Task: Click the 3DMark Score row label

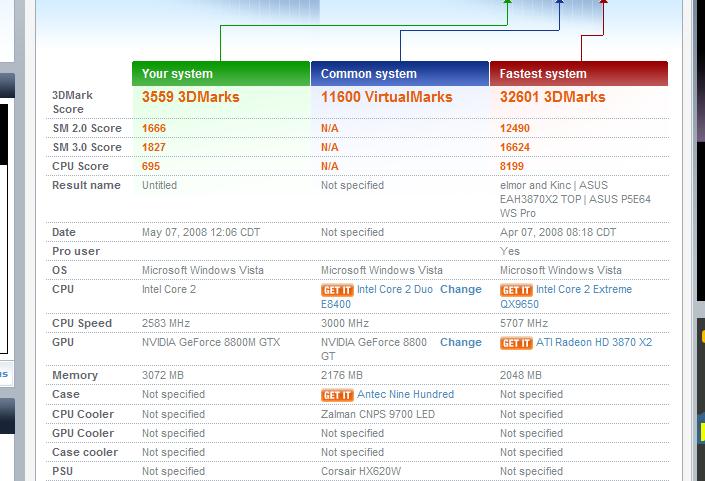Action: click(x=72, y=102)
